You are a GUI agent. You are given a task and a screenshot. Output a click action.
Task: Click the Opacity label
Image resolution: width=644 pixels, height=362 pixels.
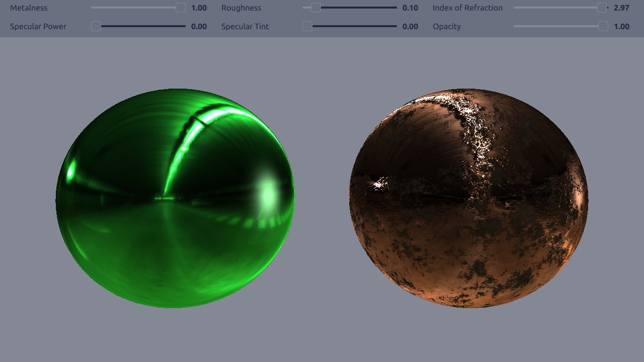click(447, 27)
